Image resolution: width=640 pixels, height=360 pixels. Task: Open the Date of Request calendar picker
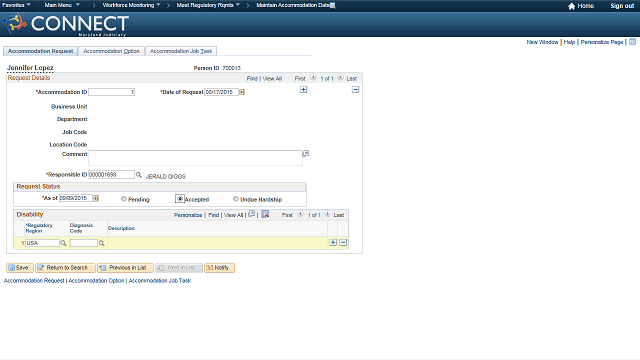[242, 92]
